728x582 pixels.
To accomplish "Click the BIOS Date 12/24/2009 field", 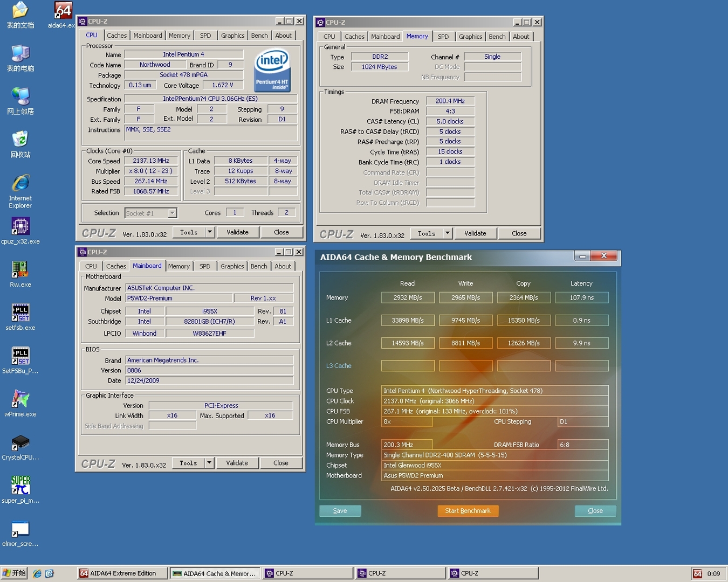I will [x=209, y=380].
